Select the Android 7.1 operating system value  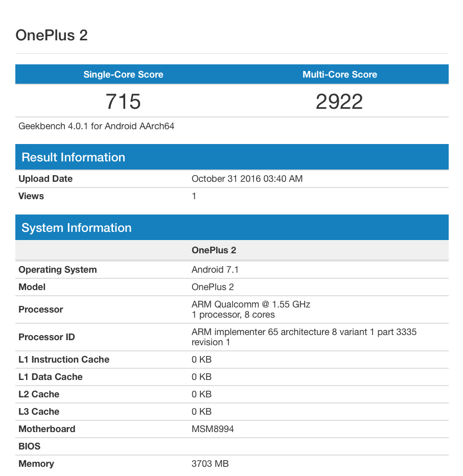click(215, 270)
